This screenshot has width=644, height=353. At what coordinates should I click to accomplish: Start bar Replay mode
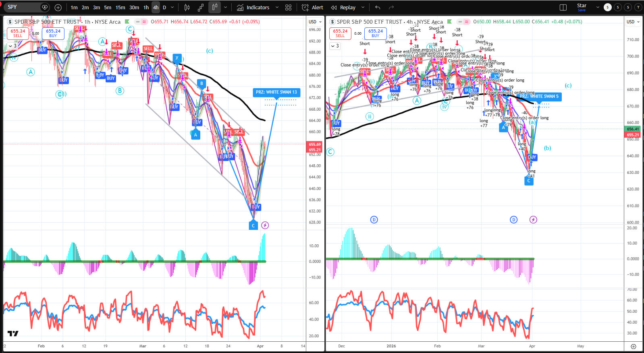pos(343,7)
